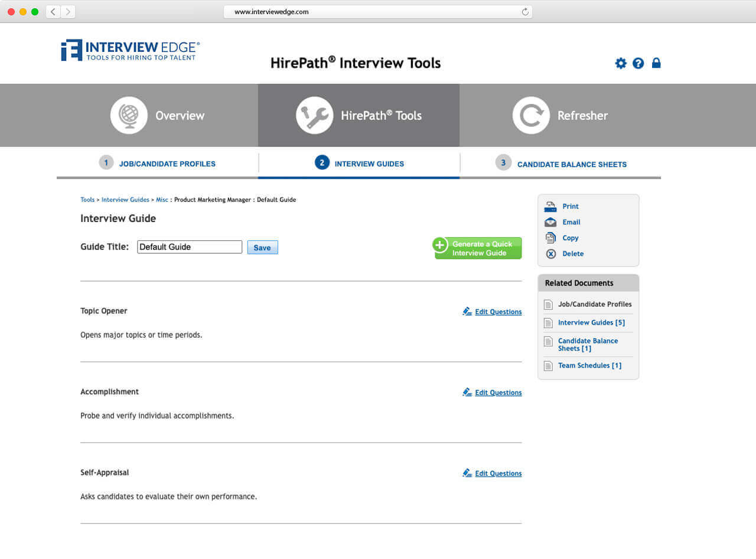Viewport: 756px width, 559px height.
Task: Click pencil icon for Self-Appraisal questions
Action: coord(467,473)
